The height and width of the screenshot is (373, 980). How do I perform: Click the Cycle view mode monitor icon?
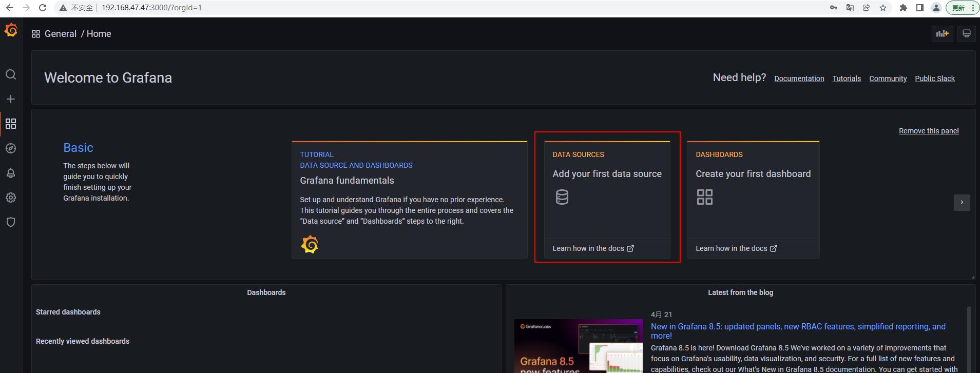click(x=966, y=34)
